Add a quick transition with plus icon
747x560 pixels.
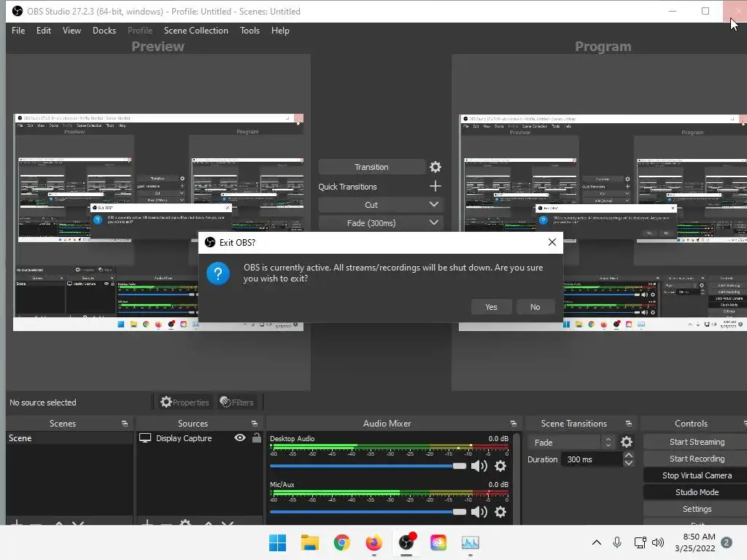(x=435, y=186)
